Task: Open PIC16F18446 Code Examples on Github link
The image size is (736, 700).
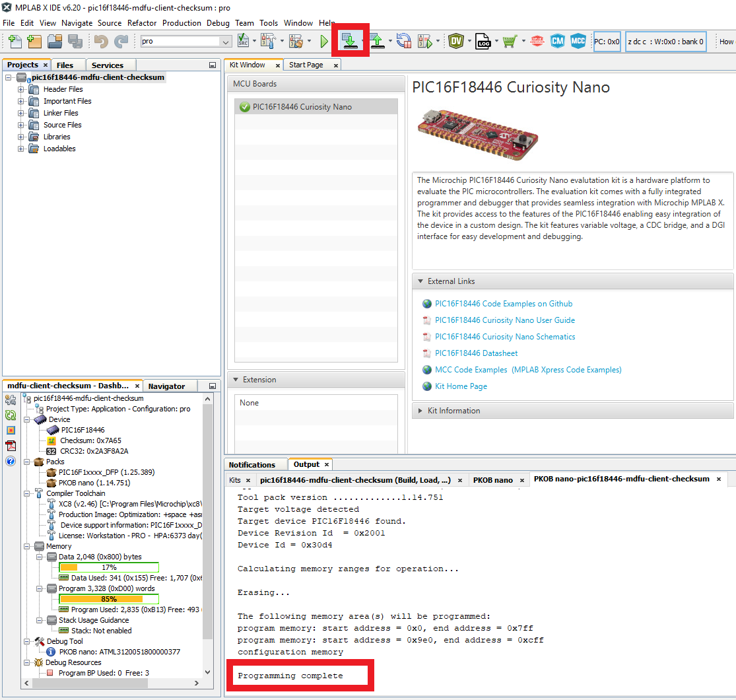Action: coord(503,304)
